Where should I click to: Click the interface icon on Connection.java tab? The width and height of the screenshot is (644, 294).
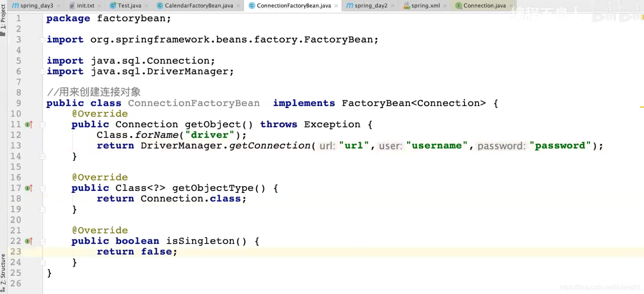[x=459, y=6]
